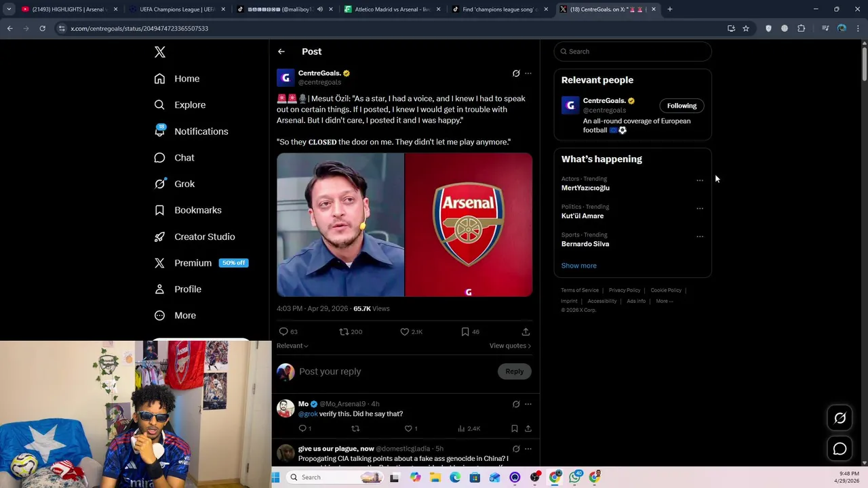868x488 pixels.
Task: Like Mo_Arsenal9's reply
Action: tap(411, 428)
